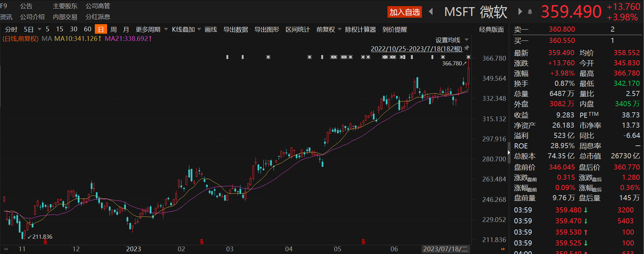
Task: Open 内部交易 insider trading
Action: [x=65, y=17]
